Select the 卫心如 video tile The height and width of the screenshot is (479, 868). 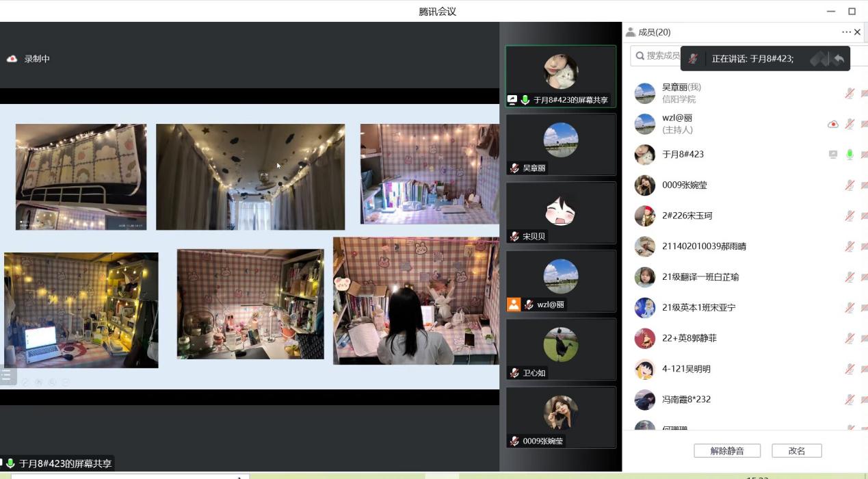pyautogui.click(x=560, y=349)
